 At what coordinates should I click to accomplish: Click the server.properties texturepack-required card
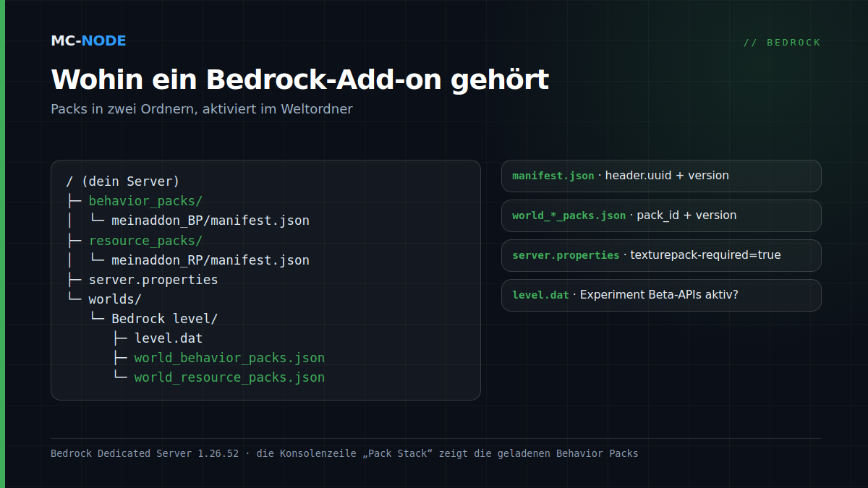(661, 255)
